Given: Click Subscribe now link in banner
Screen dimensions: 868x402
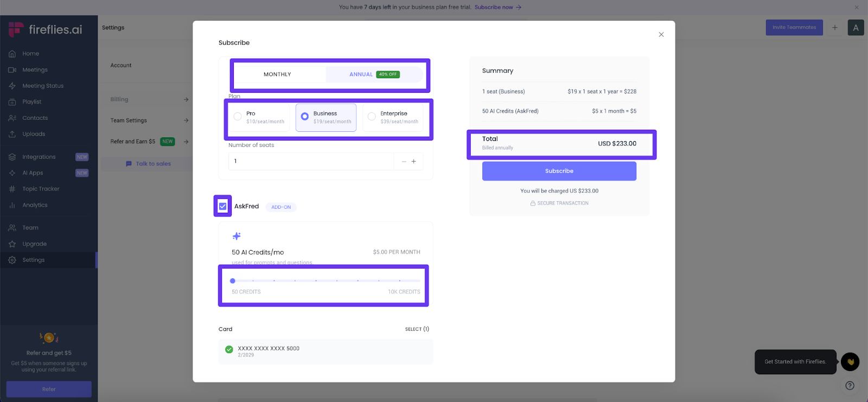Looking at the screenshot, I should click(497, 7).
